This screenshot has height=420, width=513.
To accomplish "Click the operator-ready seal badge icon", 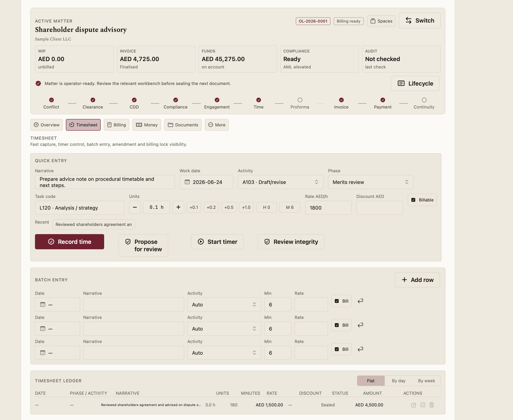I will pos(38,83).
